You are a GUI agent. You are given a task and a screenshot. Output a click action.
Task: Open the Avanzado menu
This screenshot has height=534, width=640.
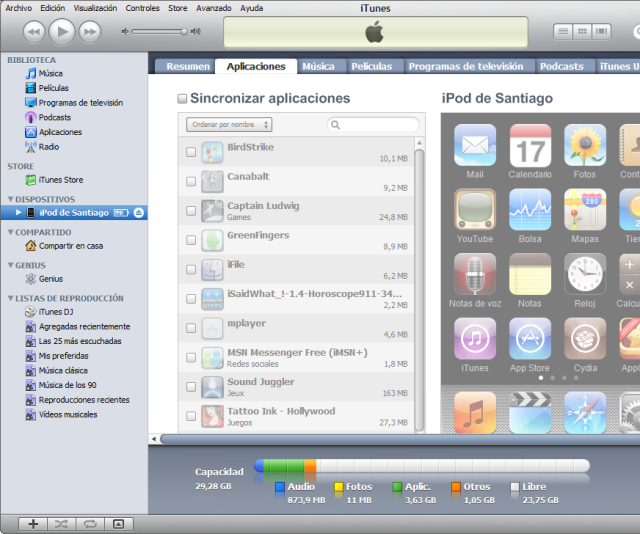[213, 8]
